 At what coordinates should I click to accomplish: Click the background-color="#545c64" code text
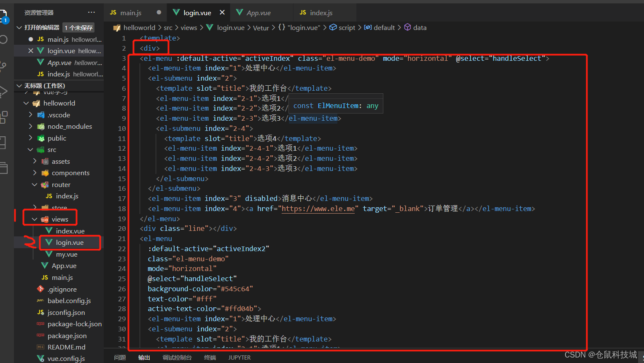pyautogui.click(x=200, y=289)
